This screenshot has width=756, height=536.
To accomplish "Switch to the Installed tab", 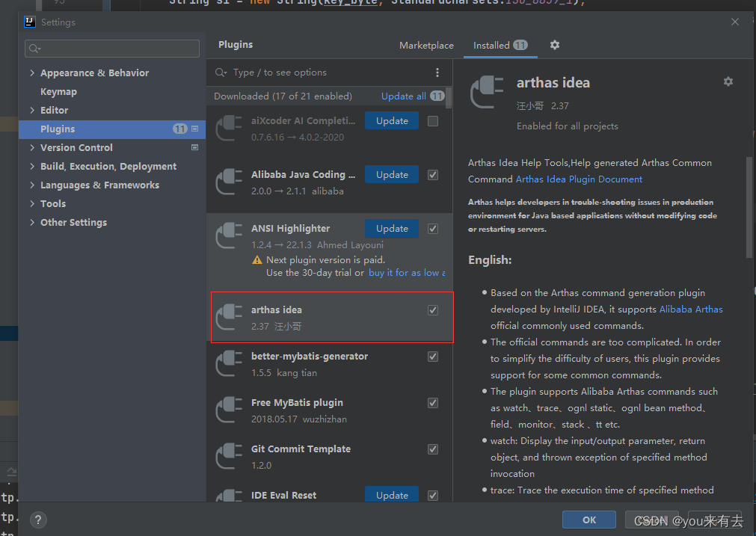I will 500,46.
